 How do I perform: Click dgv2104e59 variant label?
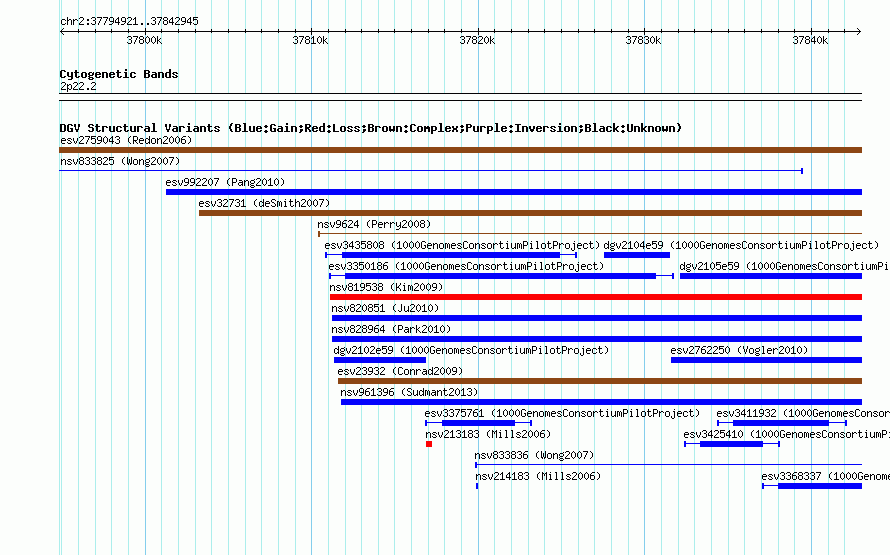pyautogui.click(x=741, y=245)
